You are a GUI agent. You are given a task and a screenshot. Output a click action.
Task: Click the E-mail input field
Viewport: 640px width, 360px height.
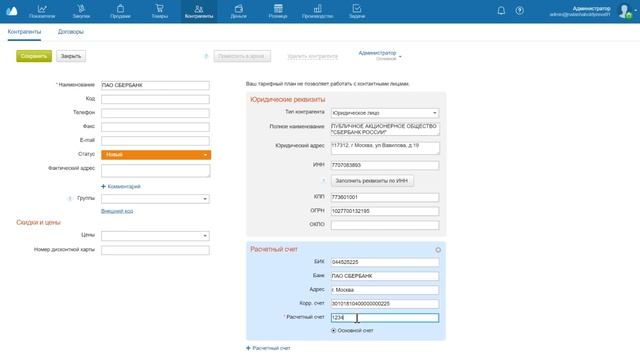(x=155, y=141)
